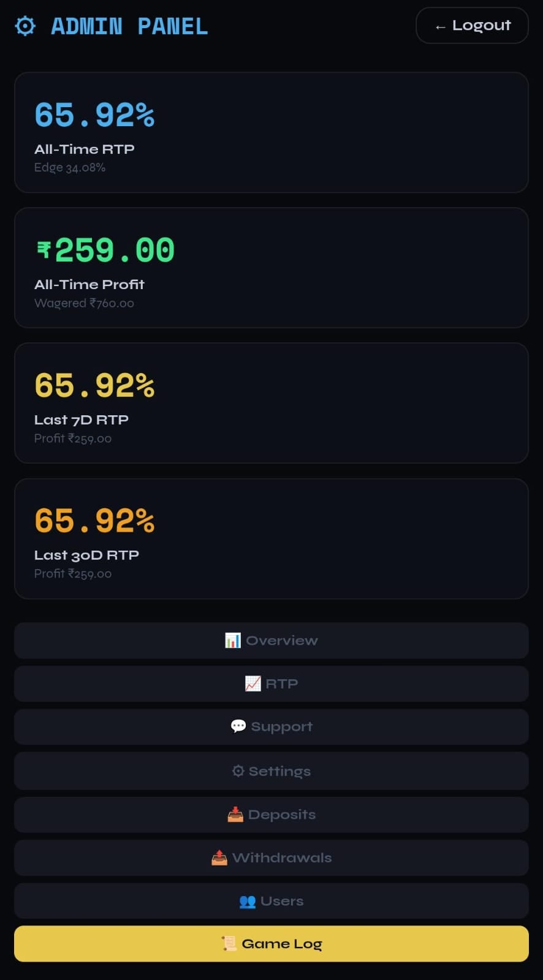Click the Withdrawals outbox tray icon
Image resolution: width=543 pixels, height=980 pixels.
click(x=219, y=858)
